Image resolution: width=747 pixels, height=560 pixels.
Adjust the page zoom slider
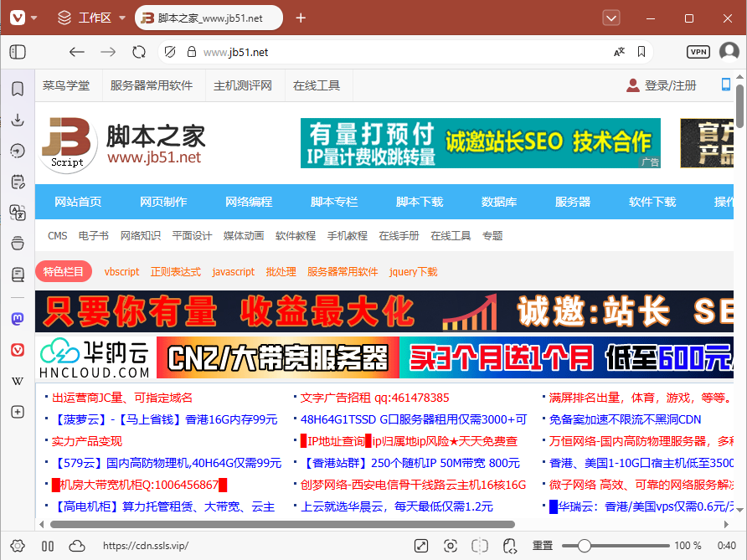616,546
